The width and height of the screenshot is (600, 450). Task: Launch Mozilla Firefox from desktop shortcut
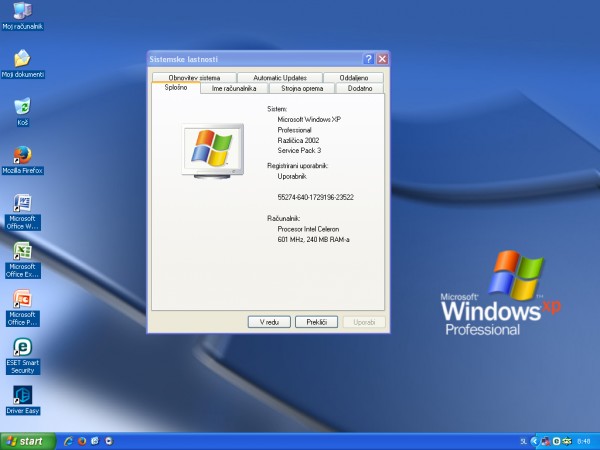(x=23, y=160)
